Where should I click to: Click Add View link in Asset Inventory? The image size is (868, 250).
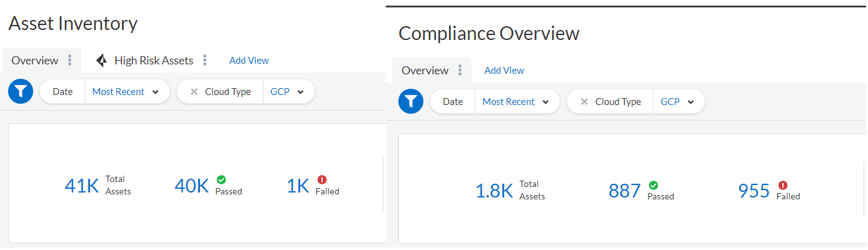249,61
